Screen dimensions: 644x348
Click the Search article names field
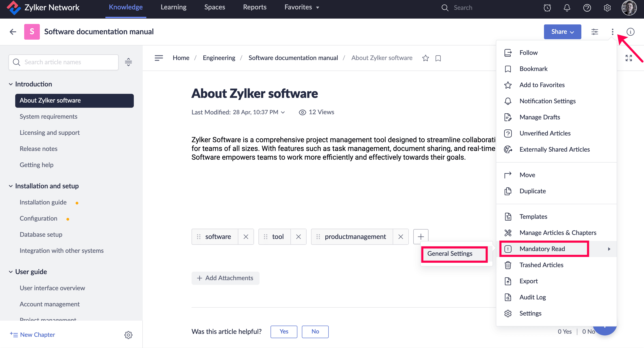point(64,62)
